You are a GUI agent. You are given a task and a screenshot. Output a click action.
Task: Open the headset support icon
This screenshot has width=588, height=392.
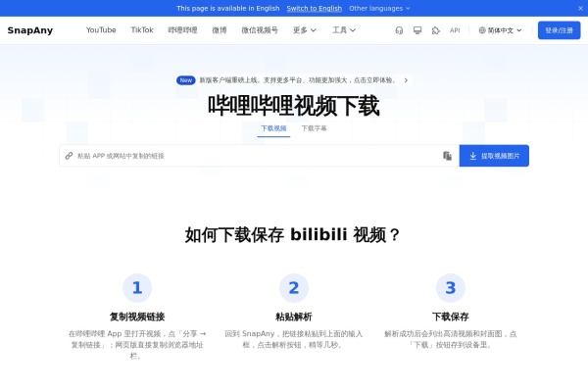[399, 30]
